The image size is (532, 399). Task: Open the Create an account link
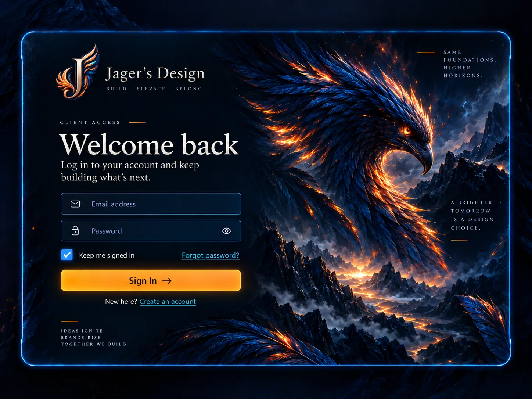(x=168, y=302)
